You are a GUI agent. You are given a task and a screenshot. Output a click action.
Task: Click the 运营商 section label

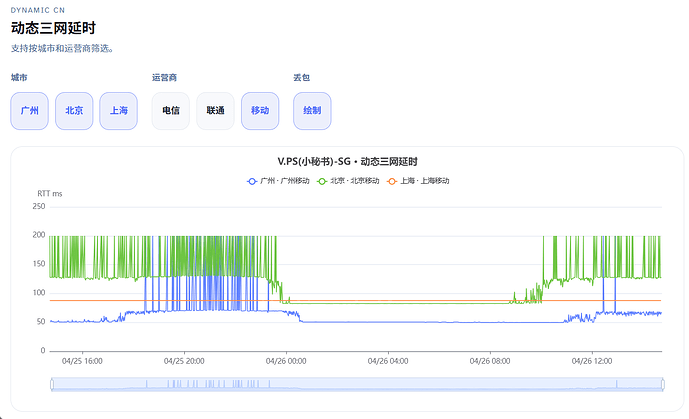click(164, 78)
